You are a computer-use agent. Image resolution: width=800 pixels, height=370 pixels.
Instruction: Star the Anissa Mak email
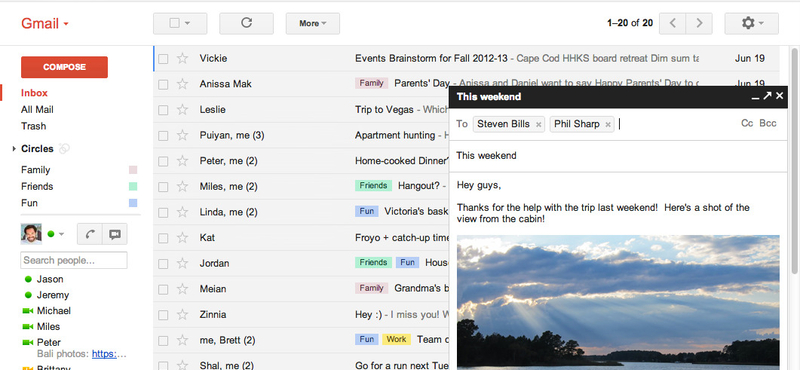coord(182,84)
